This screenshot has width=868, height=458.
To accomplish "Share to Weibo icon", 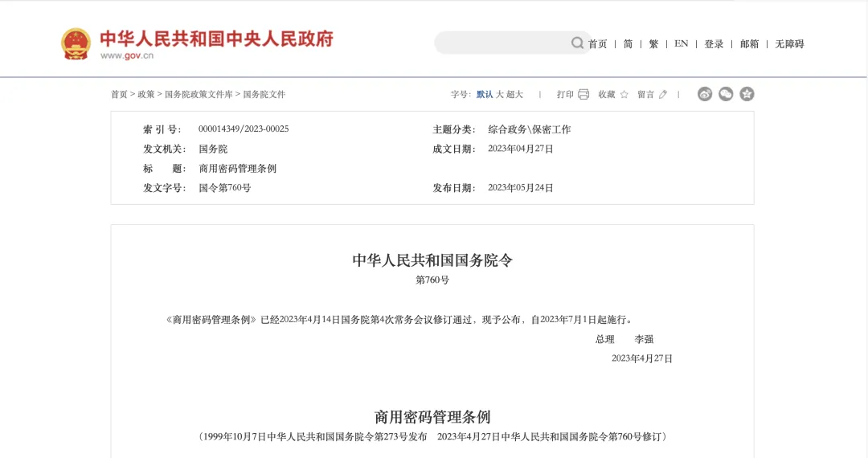I will 705,94.
